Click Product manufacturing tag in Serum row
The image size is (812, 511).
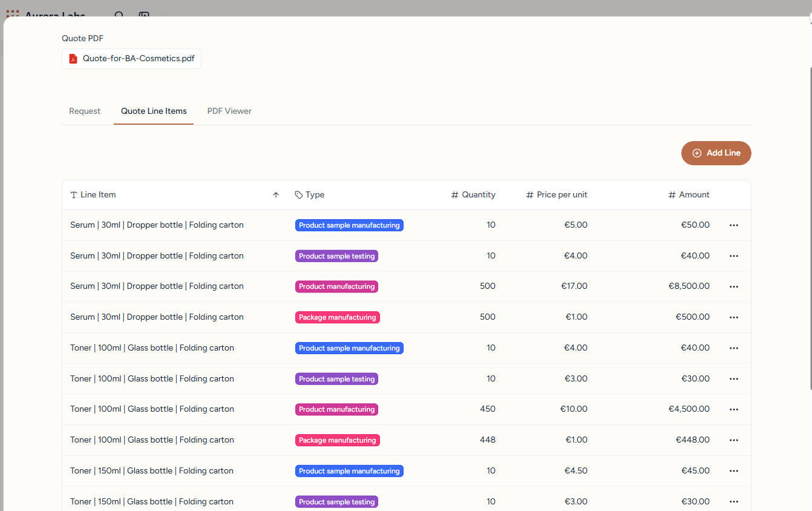pyautogui.click(x=336, y=286)
